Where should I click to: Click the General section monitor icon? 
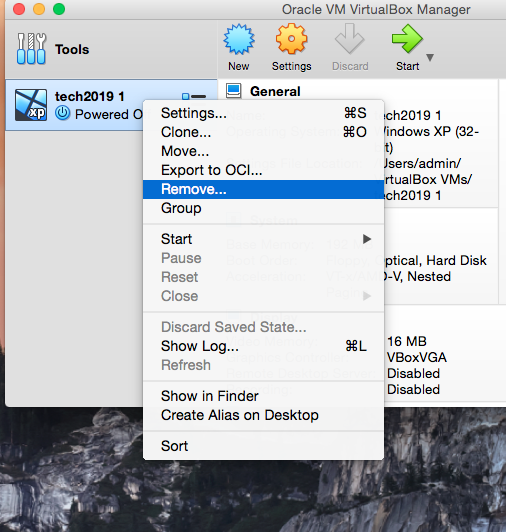coord(233,91)
